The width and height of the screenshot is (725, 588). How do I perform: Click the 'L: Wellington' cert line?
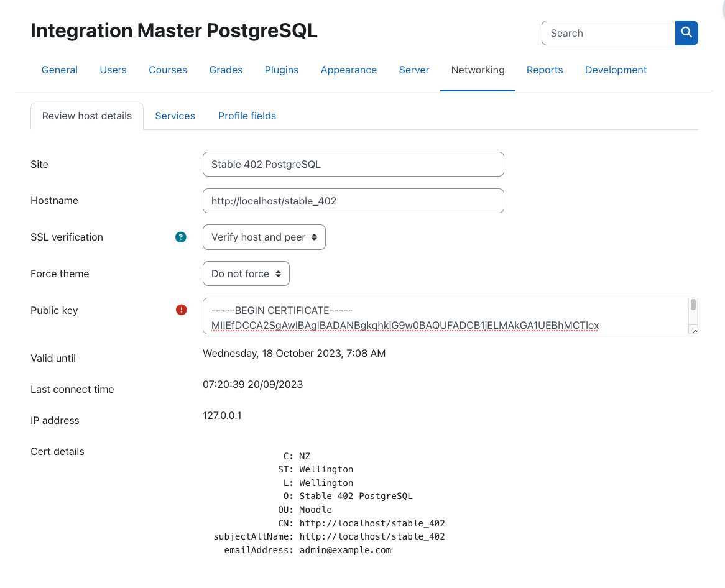point(318,483)
